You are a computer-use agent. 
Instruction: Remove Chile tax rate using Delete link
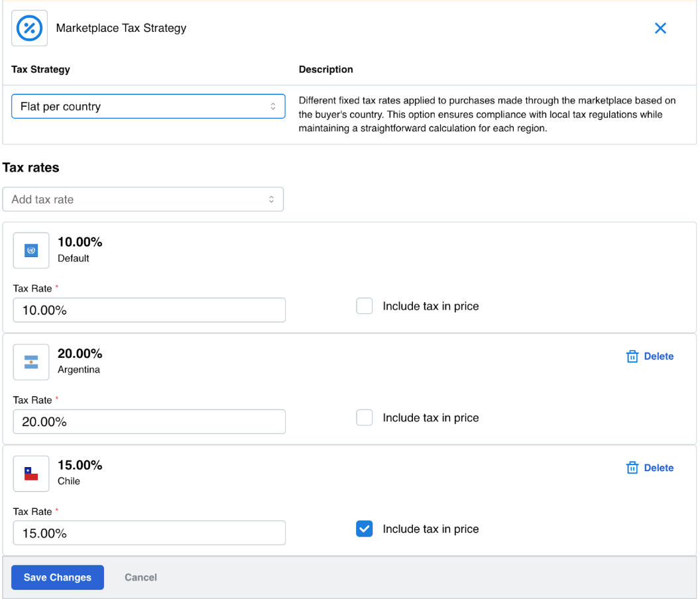[x=658, y=468]
